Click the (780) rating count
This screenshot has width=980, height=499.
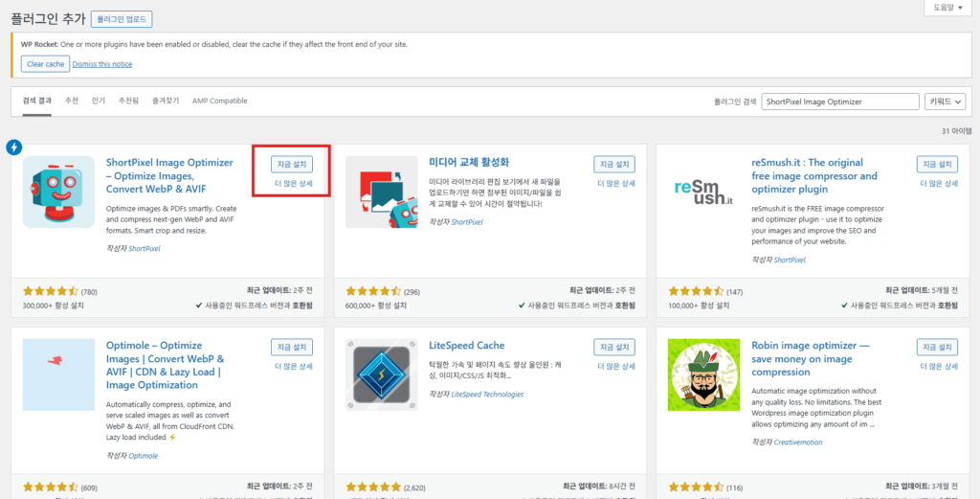[89, 291]
